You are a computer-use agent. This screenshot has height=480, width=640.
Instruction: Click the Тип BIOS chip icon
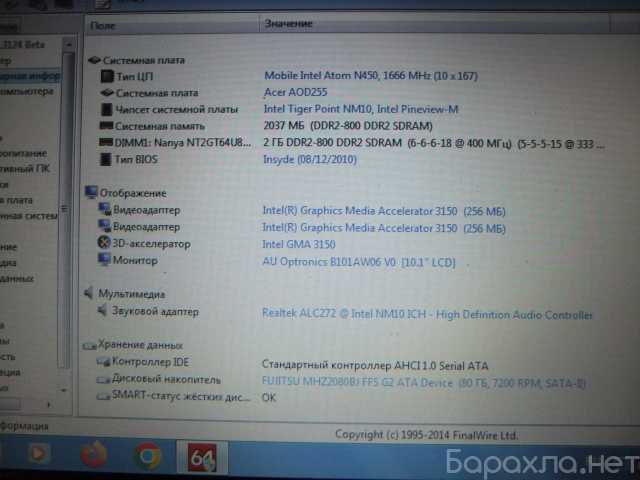point(105,159)
